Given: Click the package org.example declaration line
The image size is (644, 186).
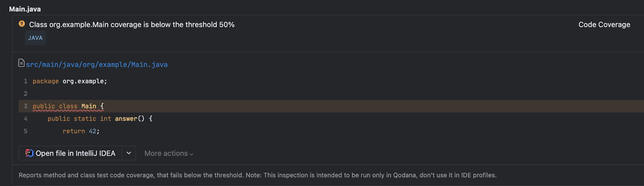Looking at the screenshot, I should [x=70, y=81].
